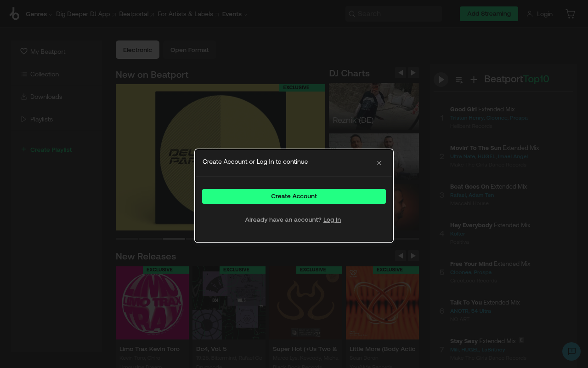Click the Create Playlist plus icon
Screen dimensions: 588x368
[24, 149]
